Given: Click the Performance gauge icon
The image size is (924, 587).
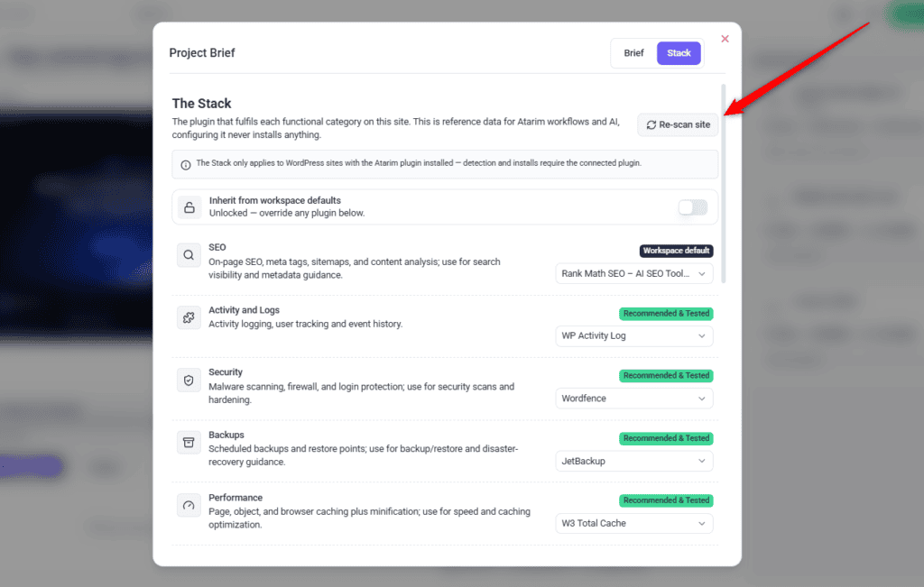Looking at the screenshot, I should [x=189, y=506].
